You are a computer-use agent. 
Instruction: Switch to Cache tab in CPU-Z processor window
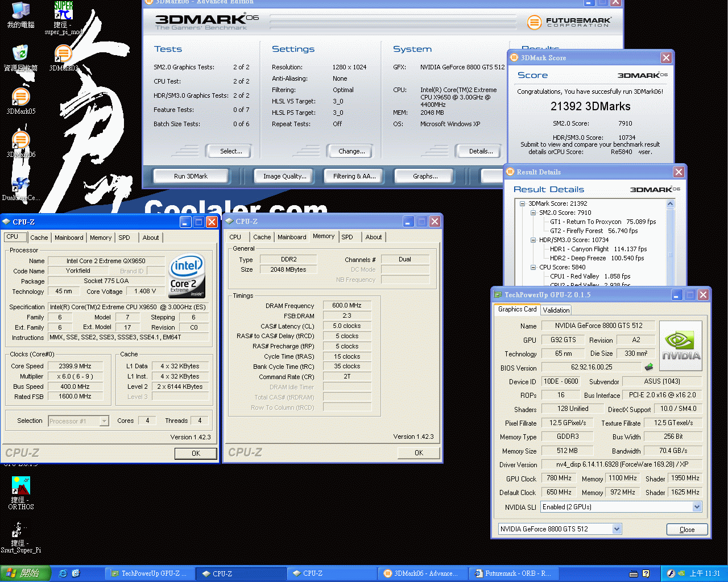[39, 238]
